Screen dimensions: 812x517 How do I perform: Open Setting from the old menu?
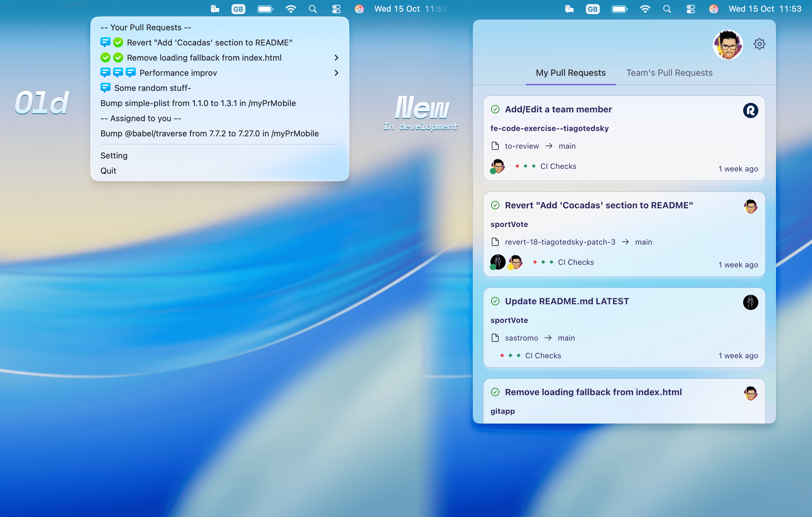pos(114,155)
